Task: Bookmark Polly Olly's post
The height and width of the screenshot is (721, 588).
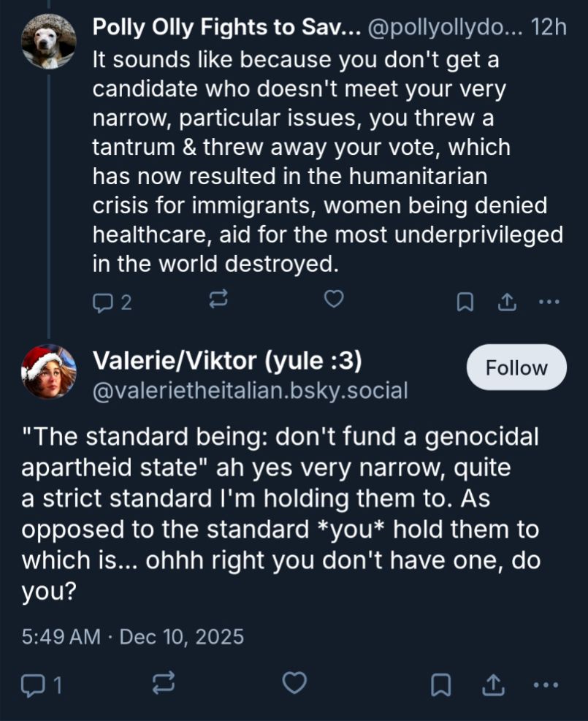Action: tap(465, 302)
